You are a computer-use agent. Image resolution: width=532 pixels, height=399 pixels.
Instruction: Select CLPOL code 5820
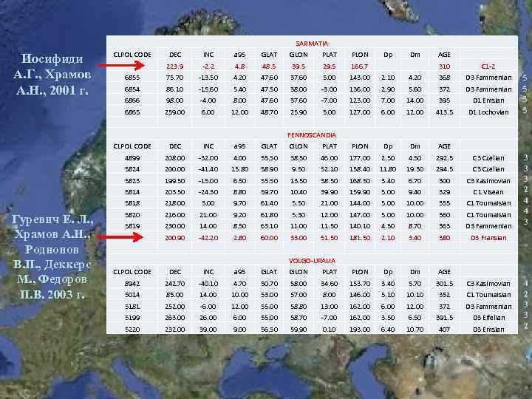point(132,215)
